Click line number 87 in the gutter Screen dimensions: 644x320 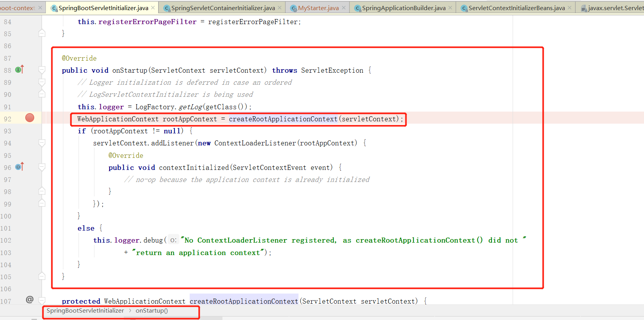pos(8,58)
